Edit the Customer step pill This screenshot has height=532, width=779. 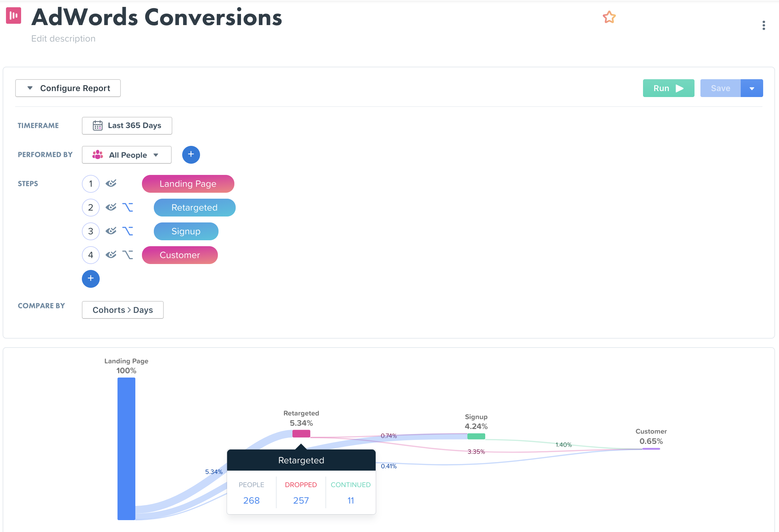[180, 255]
